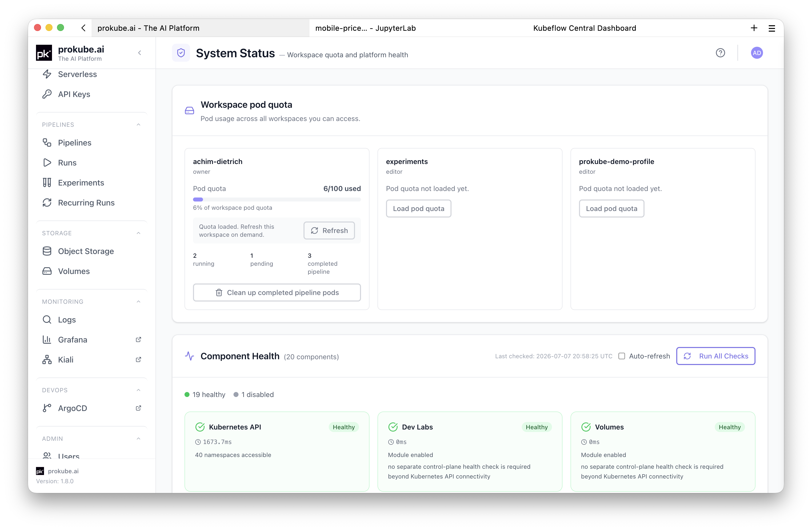Click the 6/100 used quota value
Image resolution: width=812 pixels, height=530 pixels.
(x=342, y=188)
